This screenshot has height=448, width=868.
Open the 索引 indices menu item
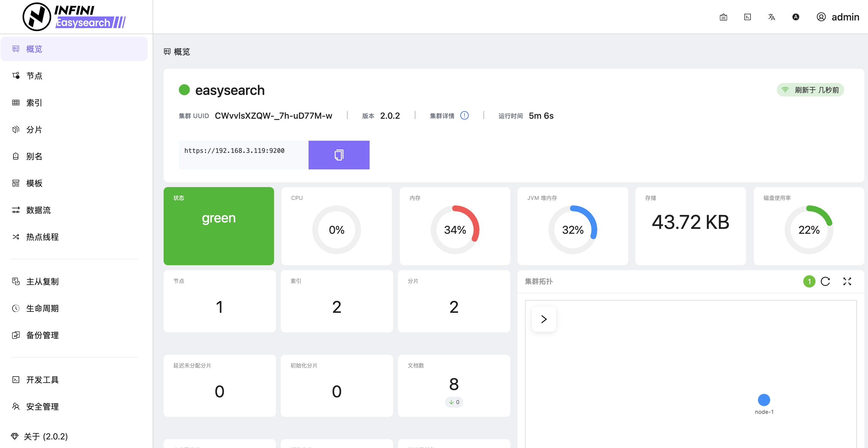(34, 103)
